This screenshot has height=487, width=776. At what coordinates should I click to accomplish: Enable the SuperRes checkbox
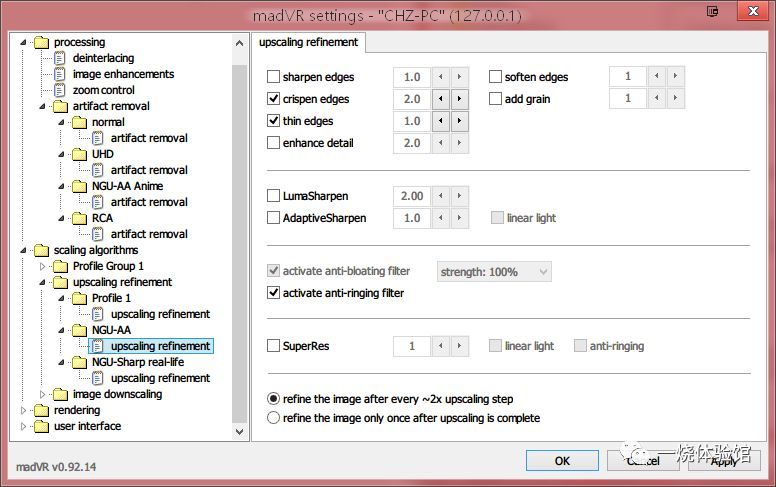click(x=273, y=345)
